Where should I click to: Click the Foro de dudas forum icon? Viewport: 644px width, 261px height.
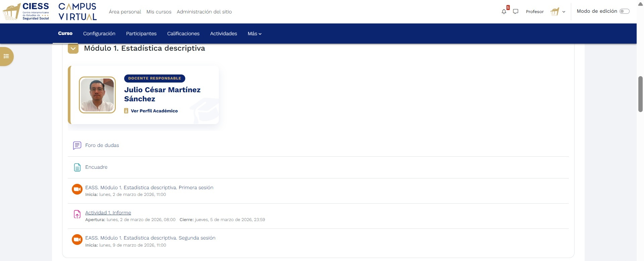(x=77, y=146)
